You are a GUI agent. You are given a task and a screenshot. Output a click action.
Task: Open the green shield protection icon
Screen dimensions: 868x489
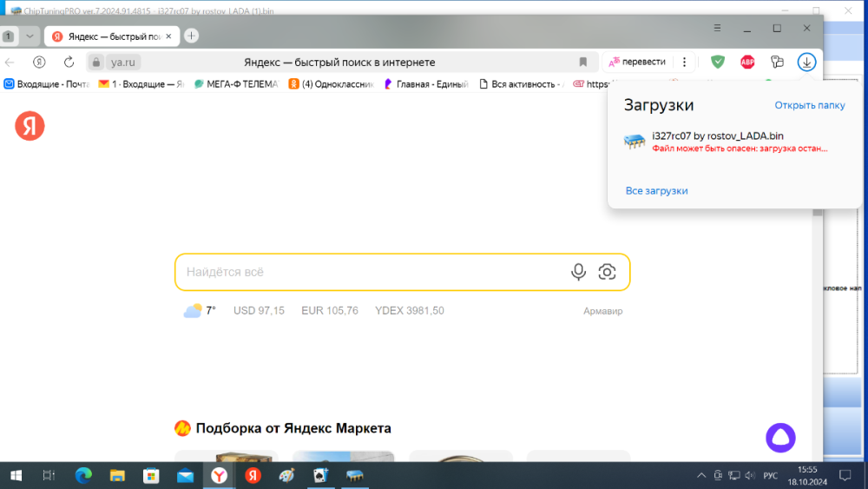coord(718,62)
